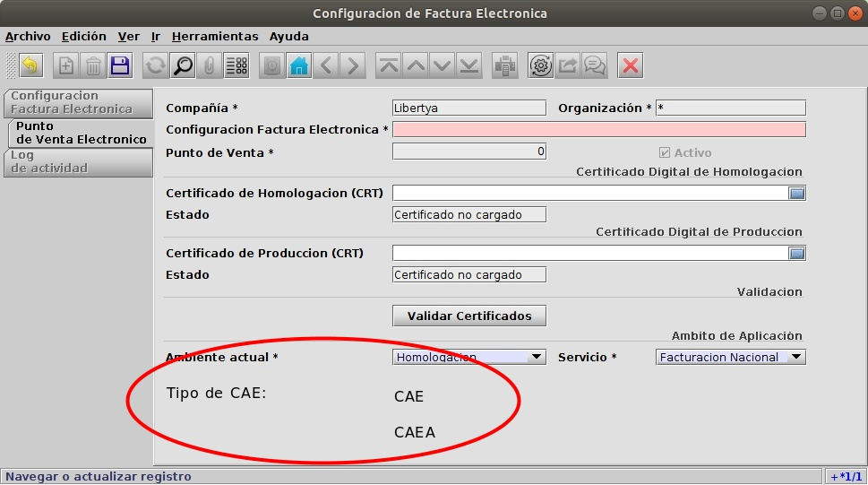868x485 pixels.
Task: Click the Organización field
Action: point(731,108)
